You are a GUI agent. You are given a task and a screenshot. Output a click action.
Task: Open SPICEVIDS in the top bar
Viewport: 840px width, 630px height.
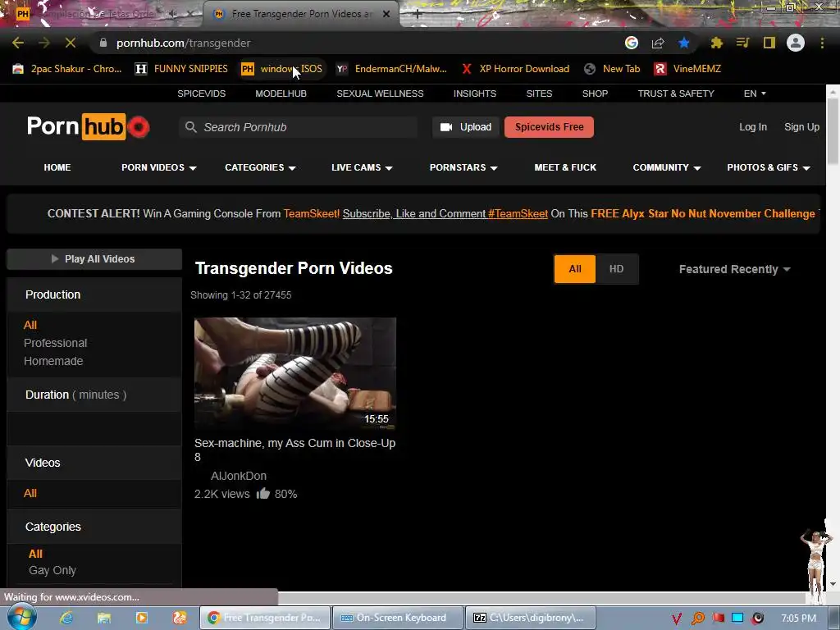tap(202, 94)
